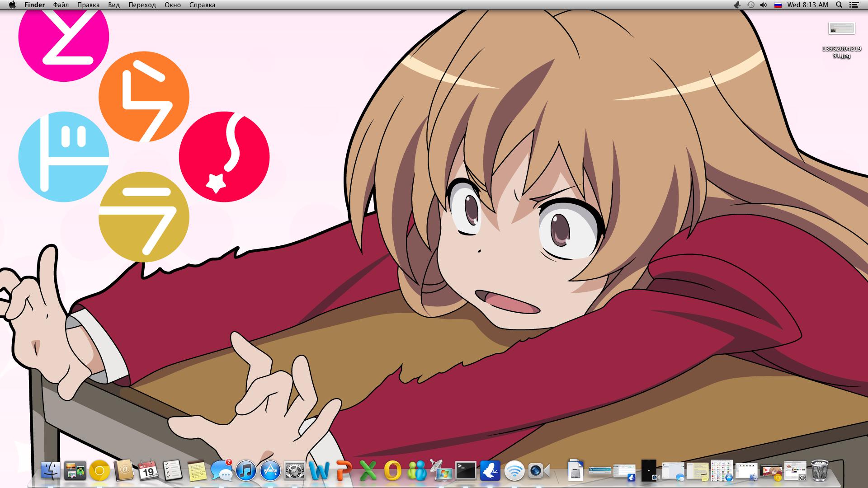Launch the Mac App Store icon

tap(270, 471)
